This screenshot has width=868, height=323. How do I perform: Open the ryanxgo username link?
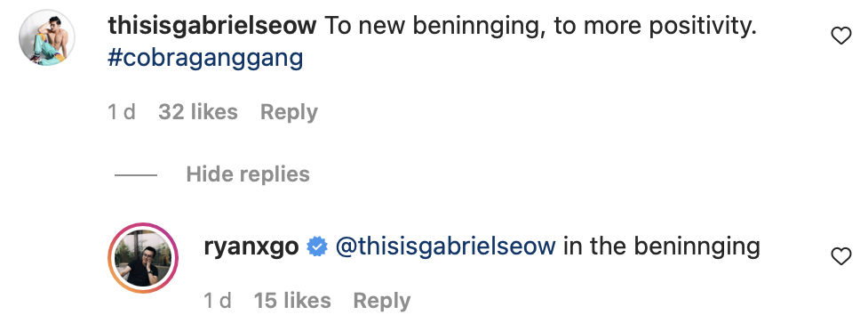pyautogui.click(x=251, y=246)
